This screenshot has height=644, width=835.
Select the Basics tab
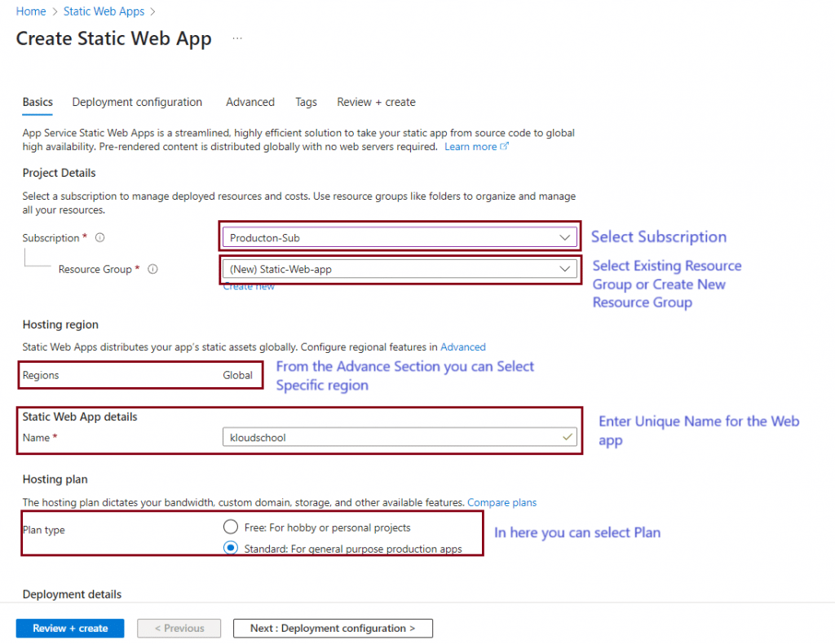[x=38, y=102]
